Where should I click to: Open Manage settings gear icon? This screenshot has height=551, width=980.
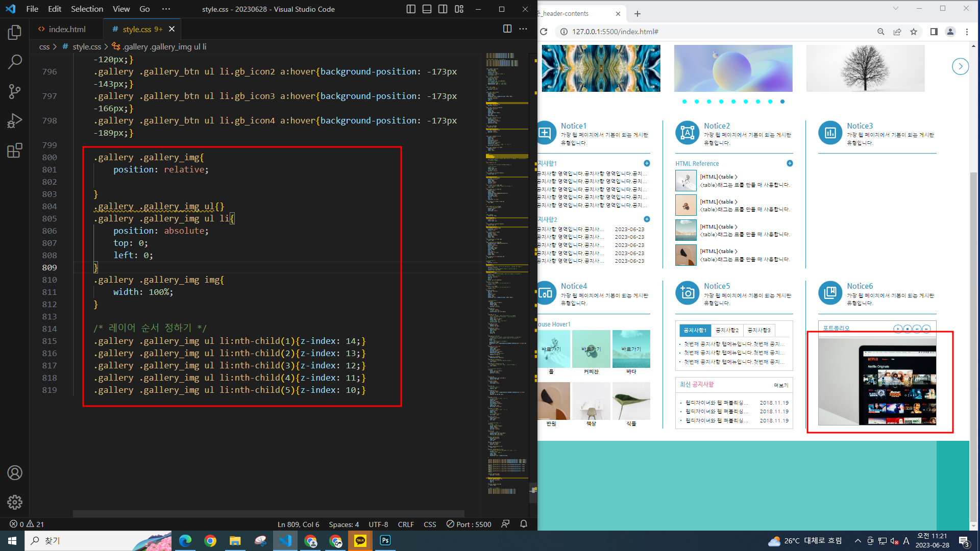click(15, 503)
